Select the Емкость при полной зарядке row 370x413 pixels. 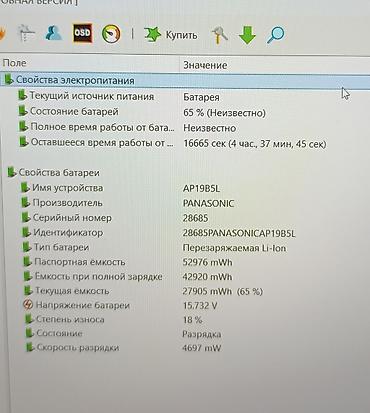(x=99, y=276)
